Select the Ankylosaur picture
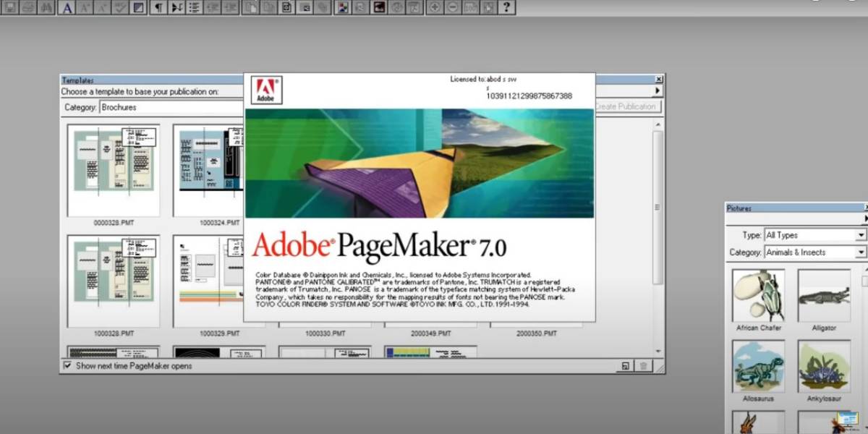The width and height of the screenshot is (868, 434). (824, 366)
